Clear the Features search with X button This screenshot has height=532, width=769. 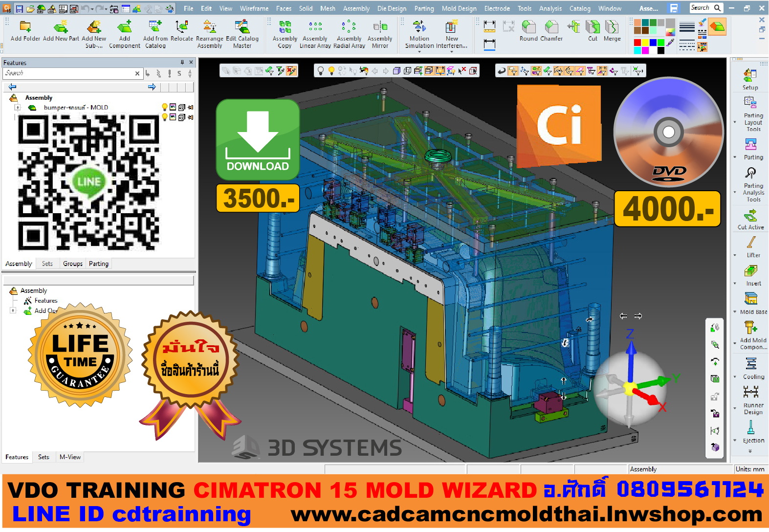137,73
